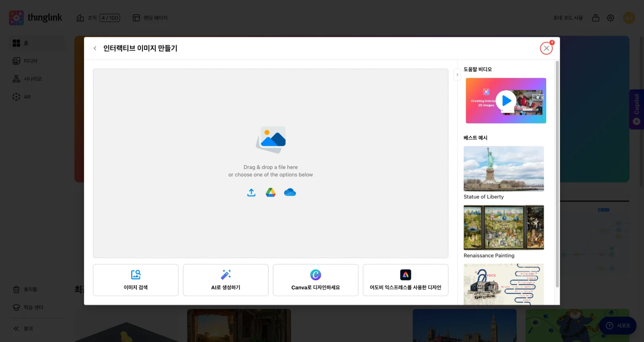The width and height of the screenshot is (644, 342).
Task: Open the user profile avatar
Action: point(629,18)
